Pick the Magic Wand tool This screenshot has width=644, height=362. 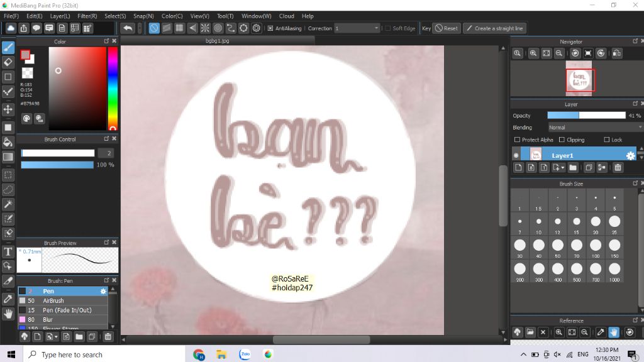[8, 204]
